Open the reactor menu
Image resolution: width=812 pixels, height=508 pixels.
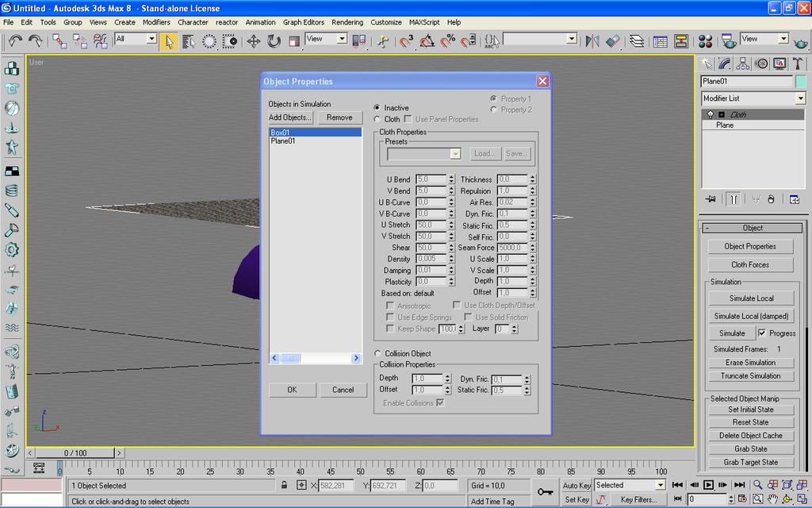point(227,22)
